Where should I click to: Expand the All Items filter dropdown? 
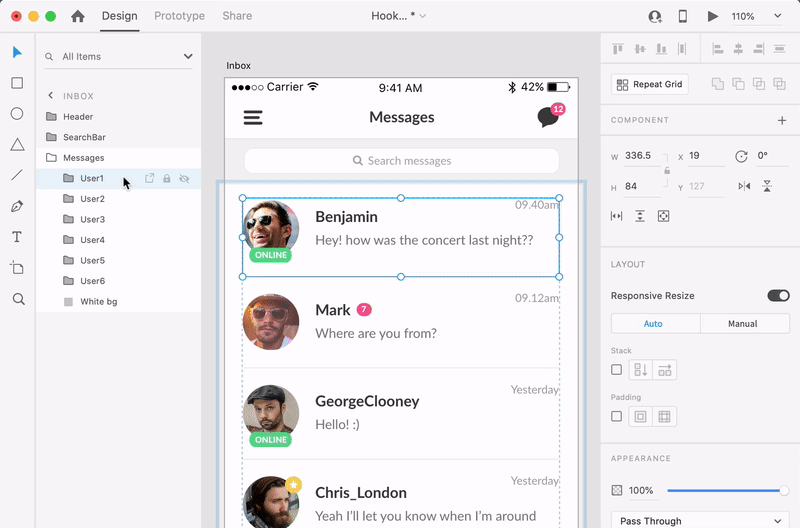point(187,57)
